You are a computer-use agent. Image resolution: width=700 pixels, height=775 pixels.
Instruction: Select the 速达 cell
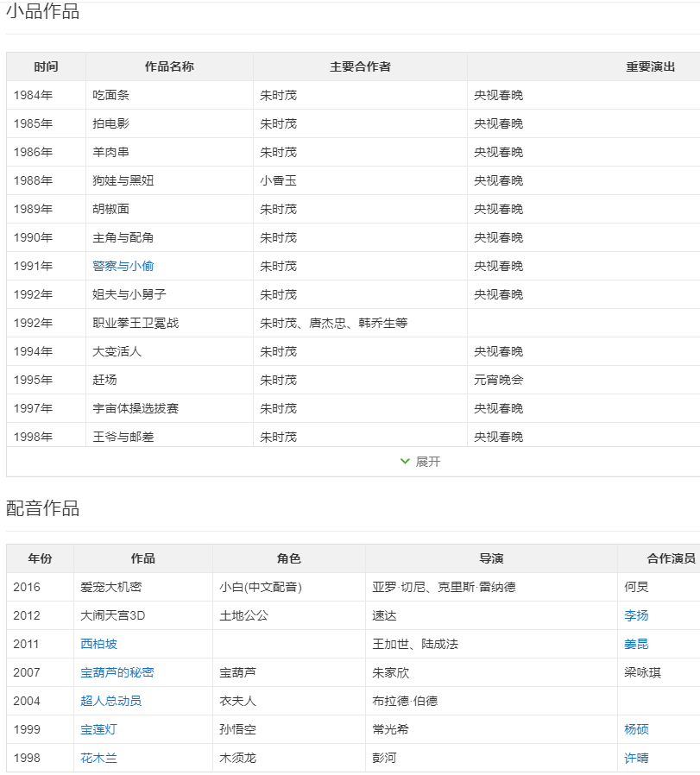(492, 616)
